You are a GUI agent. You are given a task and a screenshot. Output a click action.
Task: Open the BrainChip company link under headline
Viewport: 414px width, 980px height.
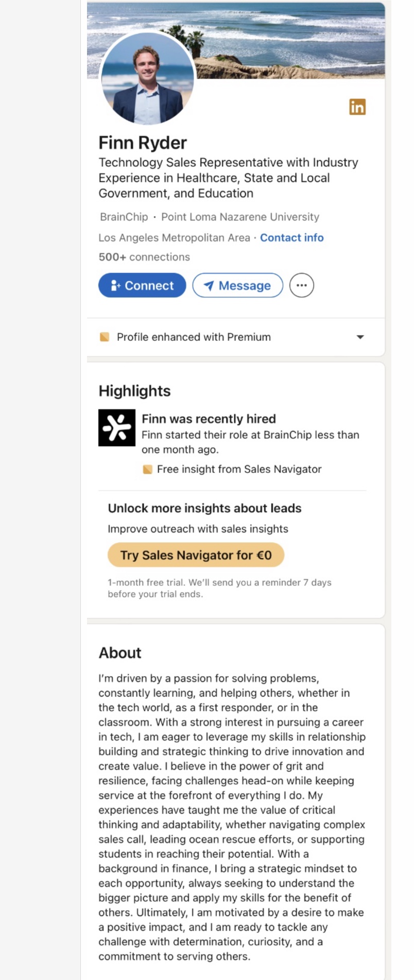pyautogui.click(x=124, y=217)
